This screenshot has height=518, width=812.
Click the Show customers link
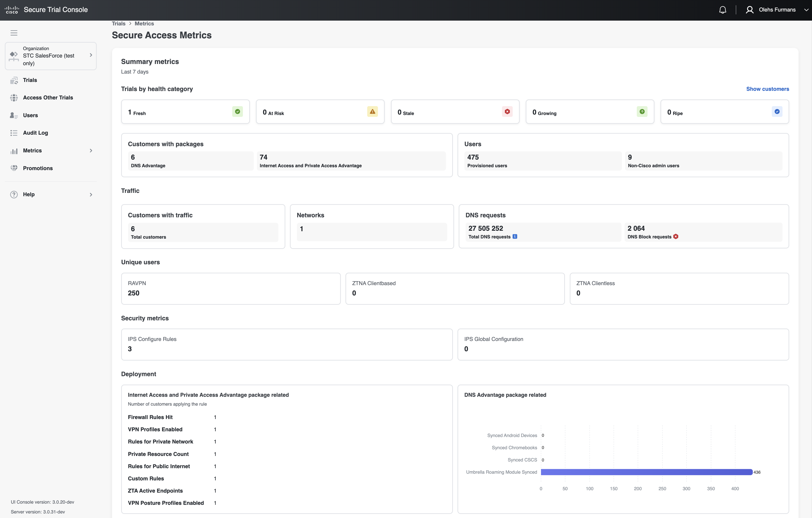pos(767,89)
